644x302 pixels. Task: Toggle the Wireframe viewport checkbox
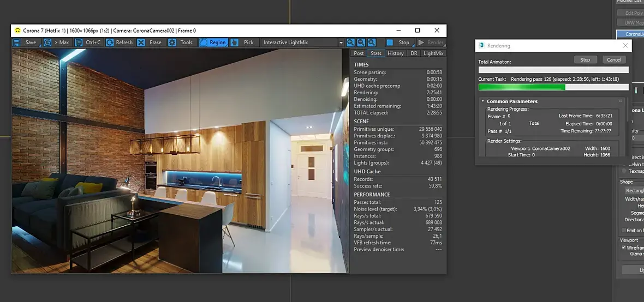pyautogui.click(x=624, y=248)
